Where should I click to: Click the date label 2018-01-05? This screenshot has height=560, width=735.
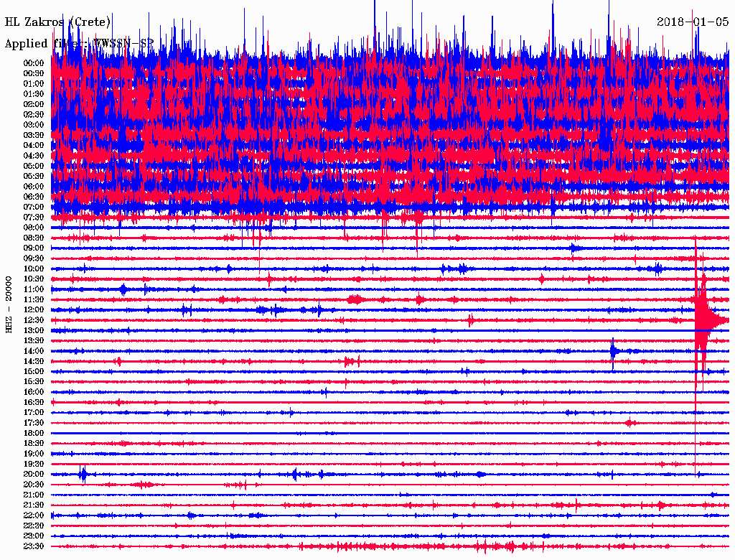(693, 22)
